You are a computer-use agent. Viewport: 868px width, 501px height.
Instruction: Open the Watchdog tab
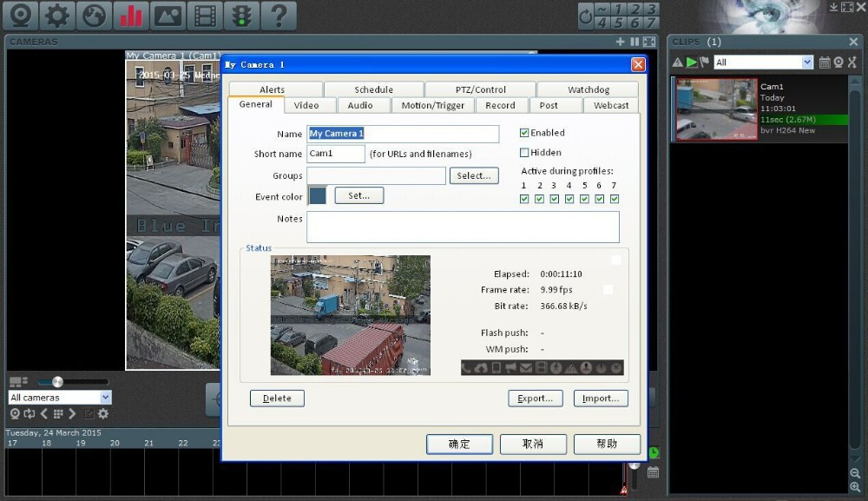coord(588,89)
